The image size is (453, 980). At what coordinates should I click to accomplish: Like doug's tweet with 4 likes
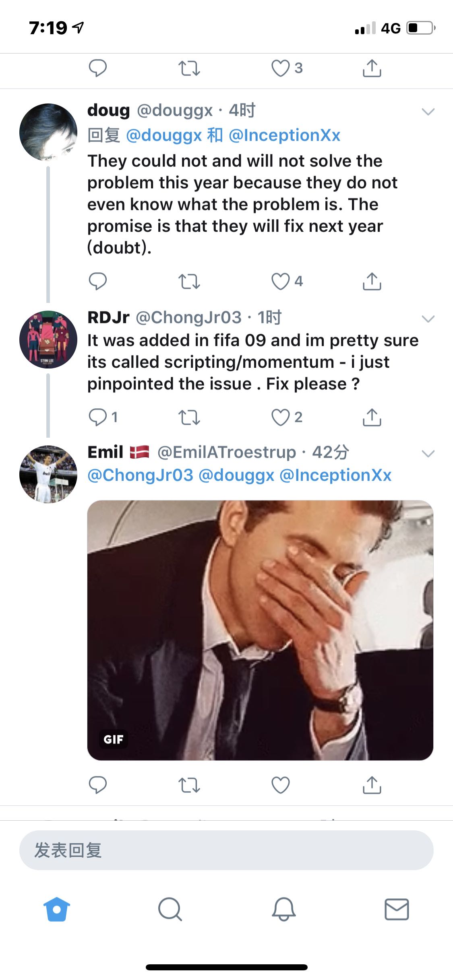pos(281,281)
